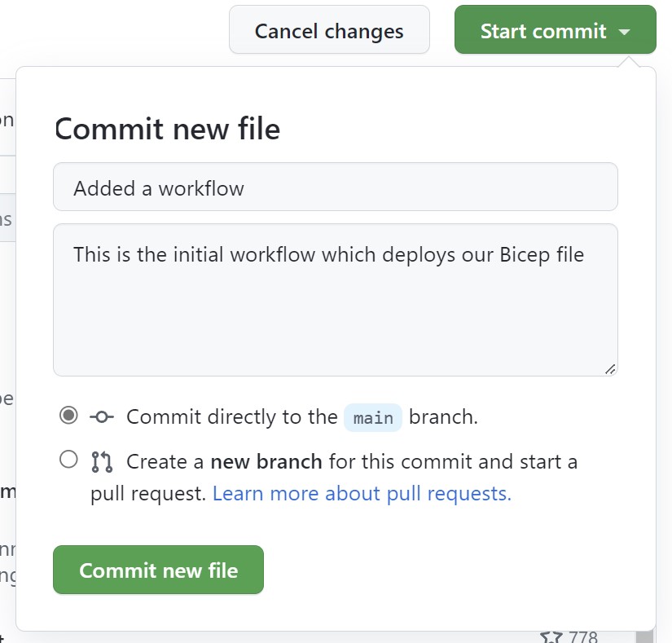672x643 pixels.
Task: Click the dropdown caret on Start commit
Action: [626, 30]
